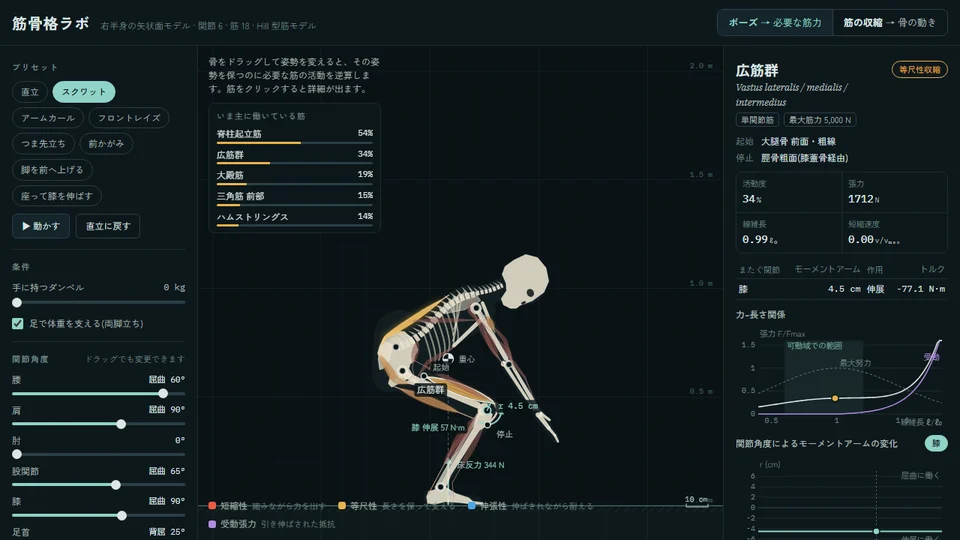Click the 活動度 34% value cell
The width and height of the screenshot is (960, 540).
point(789,193)
